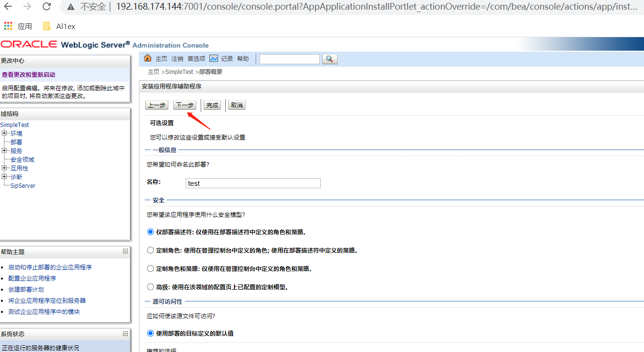
Task: Open the 应用 apps grid shortcut
Action: 18,26
